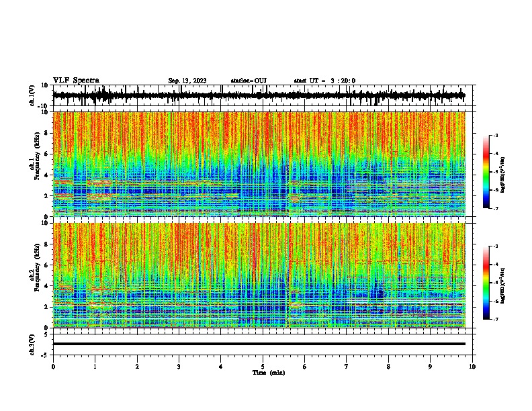Click the "-7" label on ch.1 color bar

[495, 208]
